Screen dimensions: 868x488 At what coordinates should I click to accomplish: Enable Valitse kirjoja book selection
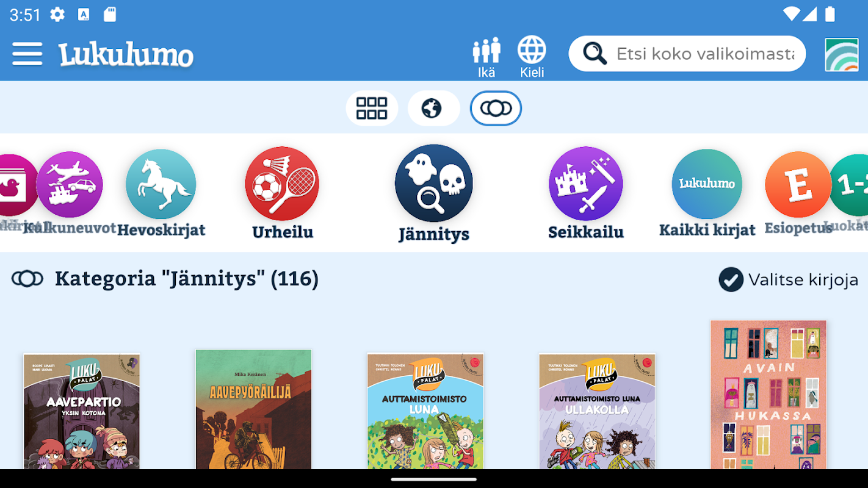[789, 279]
